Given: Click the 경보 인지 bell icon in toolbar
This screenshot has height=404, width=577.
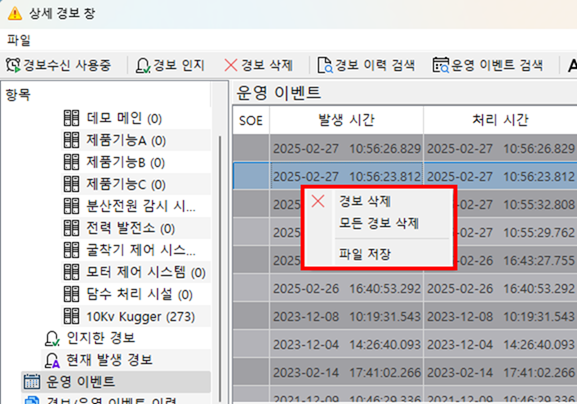Looking at the screenshot, I should (x=143, y=65).
